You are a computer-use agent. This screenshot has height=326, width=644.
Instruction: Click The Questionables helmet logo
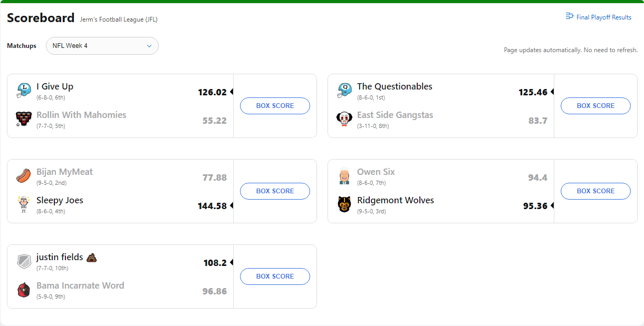(x=344, y=91)
